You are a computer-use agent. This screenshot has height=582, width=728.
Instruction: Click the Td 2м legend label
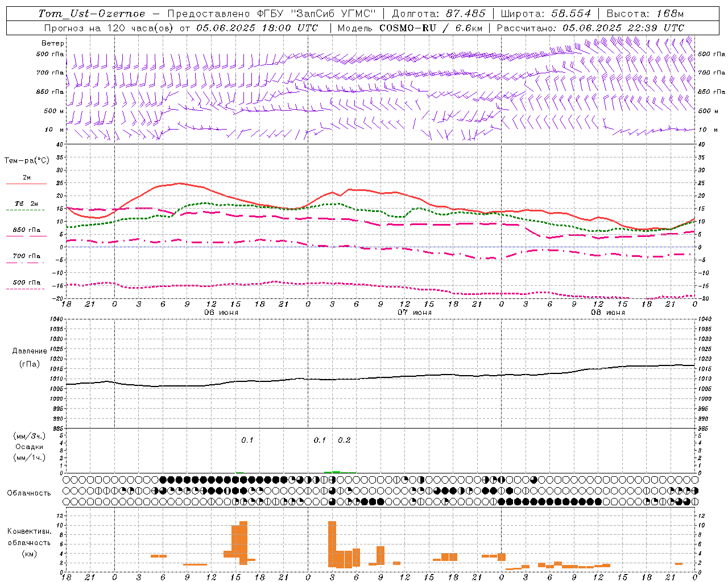coord(27,203)
